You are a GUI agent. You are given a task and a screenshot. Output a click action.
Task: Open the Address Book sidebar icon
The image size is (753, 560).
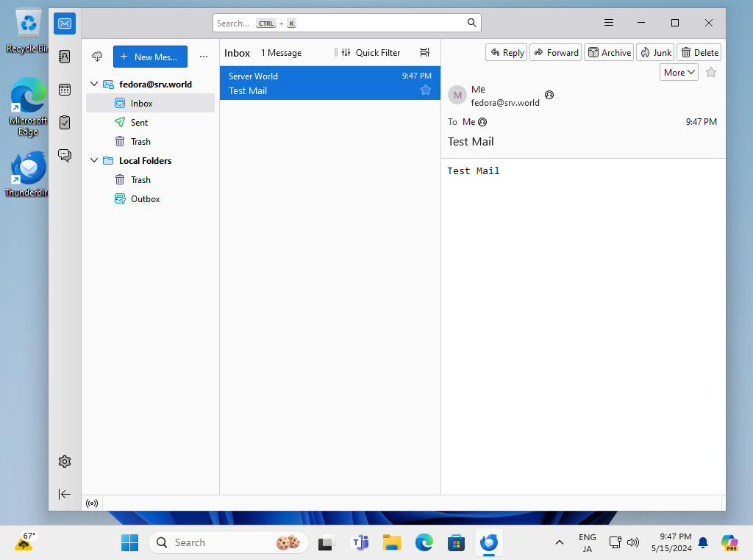(x=65, y=57)
